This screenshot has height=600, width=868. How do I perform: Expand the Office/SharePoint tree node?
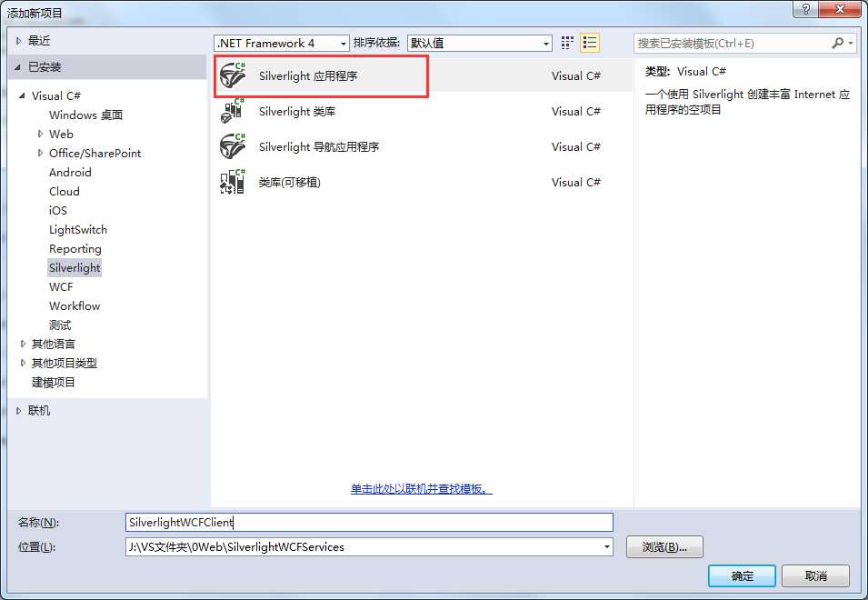40,153
